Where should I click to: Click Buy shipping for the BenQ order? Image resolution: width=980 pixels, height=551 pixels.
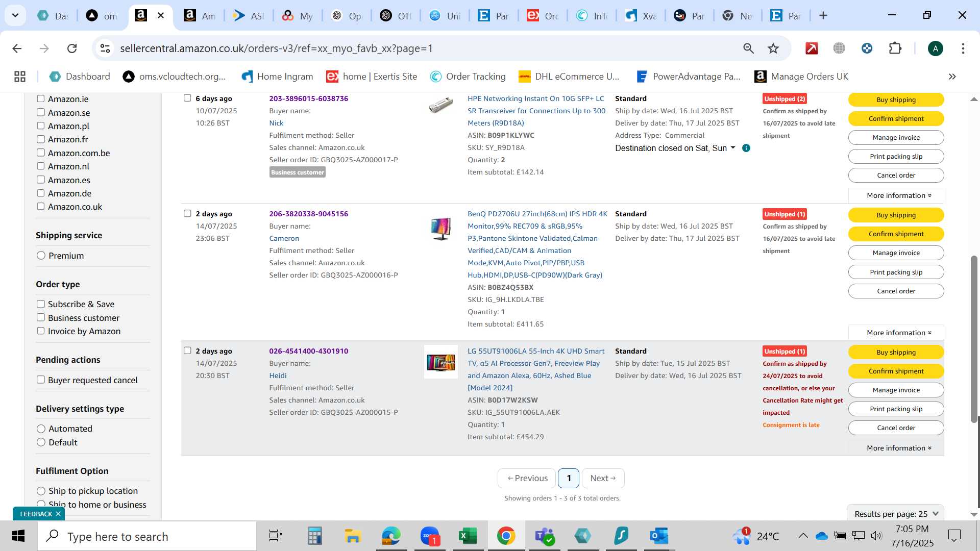[x=896, y=215]
